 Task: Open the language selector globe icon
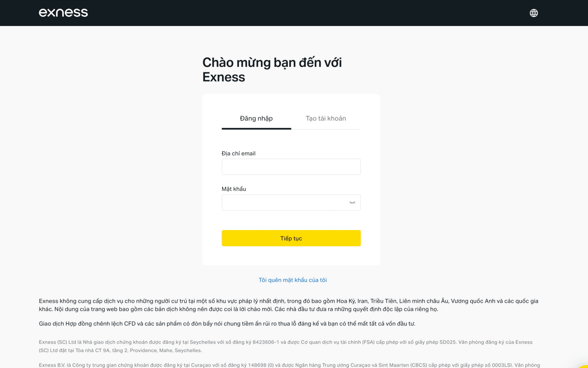[x=534, y=13]
